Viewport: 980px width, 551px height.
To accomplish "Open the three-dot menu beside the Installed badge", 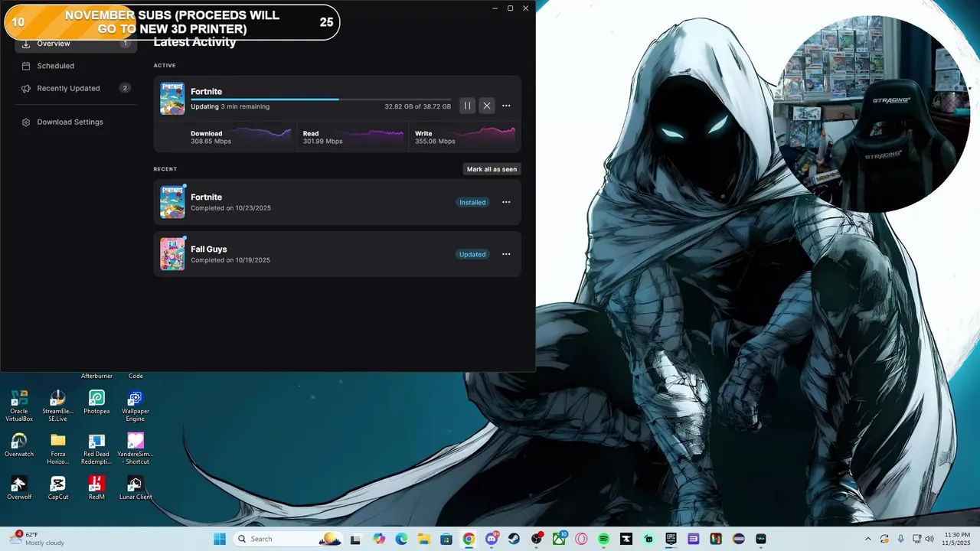I will click(506, 202).
